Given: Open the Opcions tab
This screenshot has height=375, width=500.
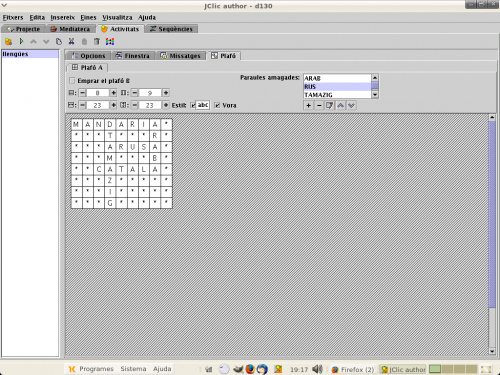Looking at the screenshot, I should (89, 56).
